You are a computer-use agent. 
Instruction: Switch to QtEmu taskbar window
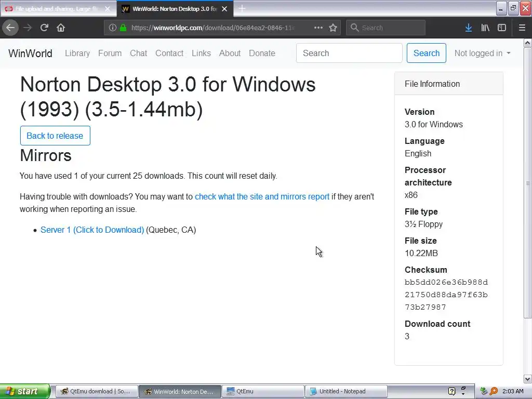[263, 392]
